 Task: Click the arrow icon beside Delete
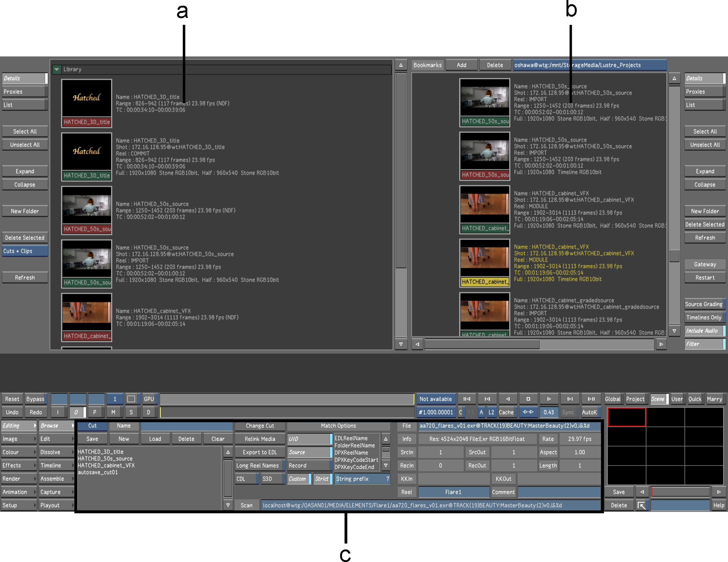641,505
